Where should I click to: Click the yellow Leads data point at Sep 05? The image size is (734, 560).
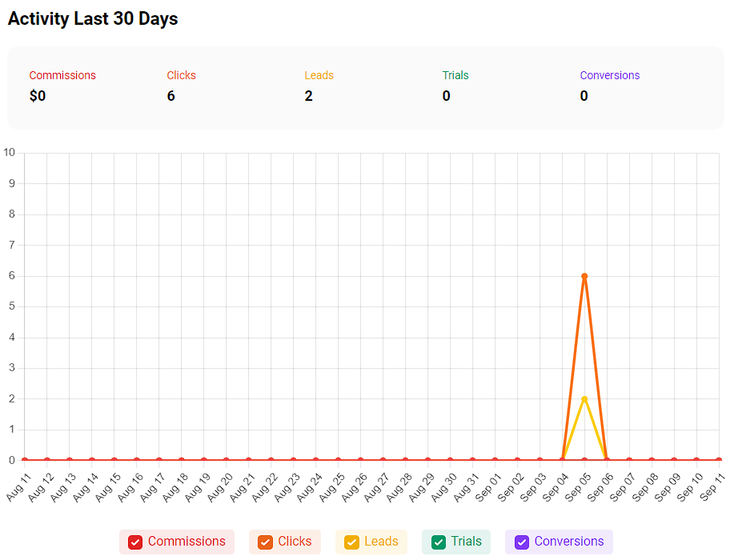(x=584, y=398)
